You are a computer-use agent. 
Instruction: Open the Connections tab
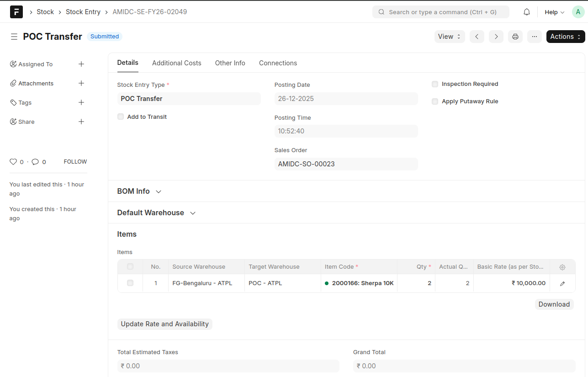(278, 63)
